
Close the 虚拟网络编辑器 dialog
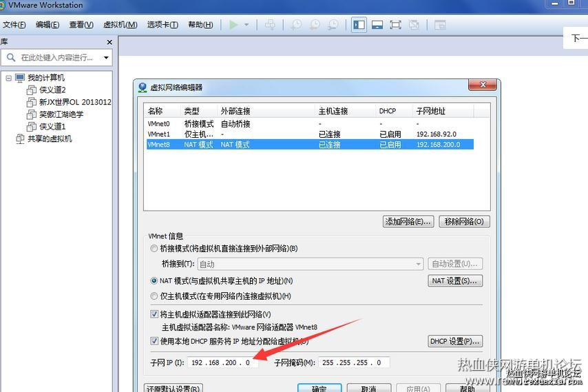tap(483, 85)
